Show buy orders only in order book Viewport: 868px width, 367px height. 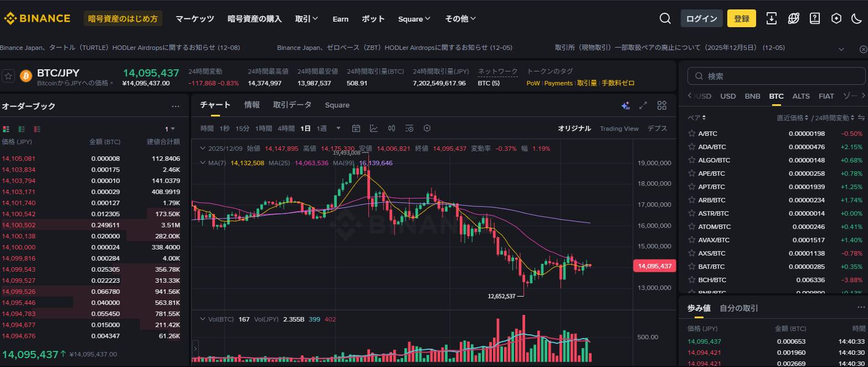click(x=22, y=129)
